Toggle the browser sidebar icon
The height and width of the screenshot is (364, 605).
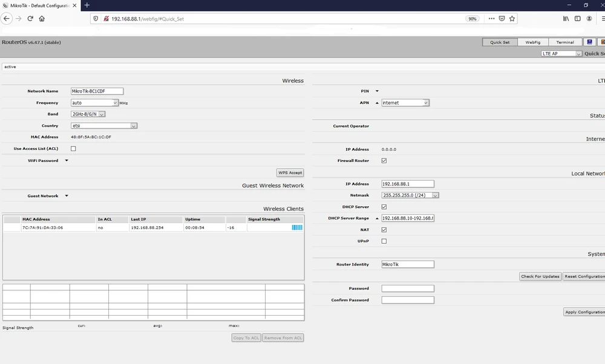click(x=577, y=18)
